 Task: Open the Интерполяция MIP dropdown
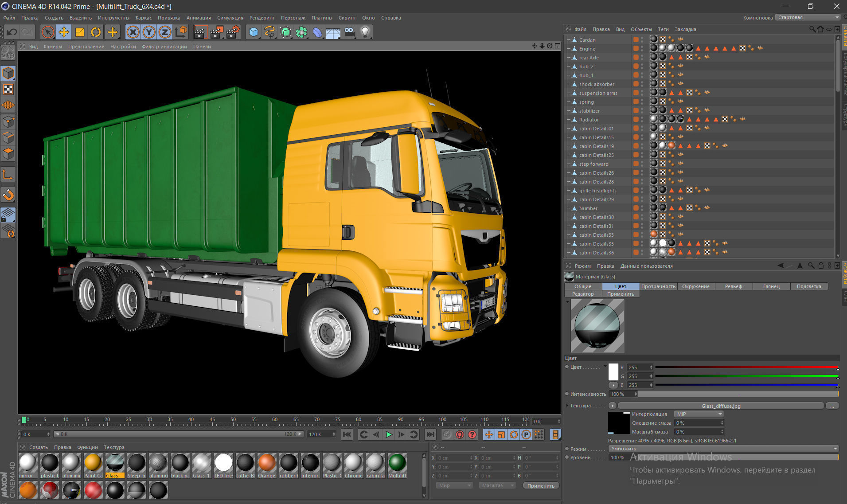point(699,414)
